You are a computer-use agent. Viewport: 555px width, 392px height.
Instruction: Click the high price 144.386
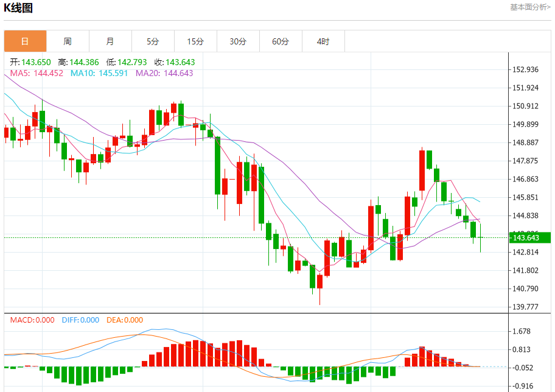click(84, 62)
